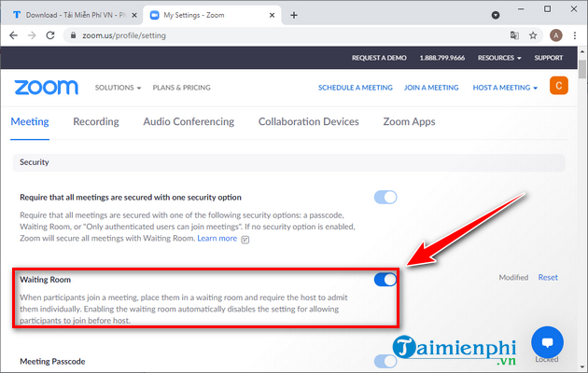Toggle the one security option requirement

point(385,197)
